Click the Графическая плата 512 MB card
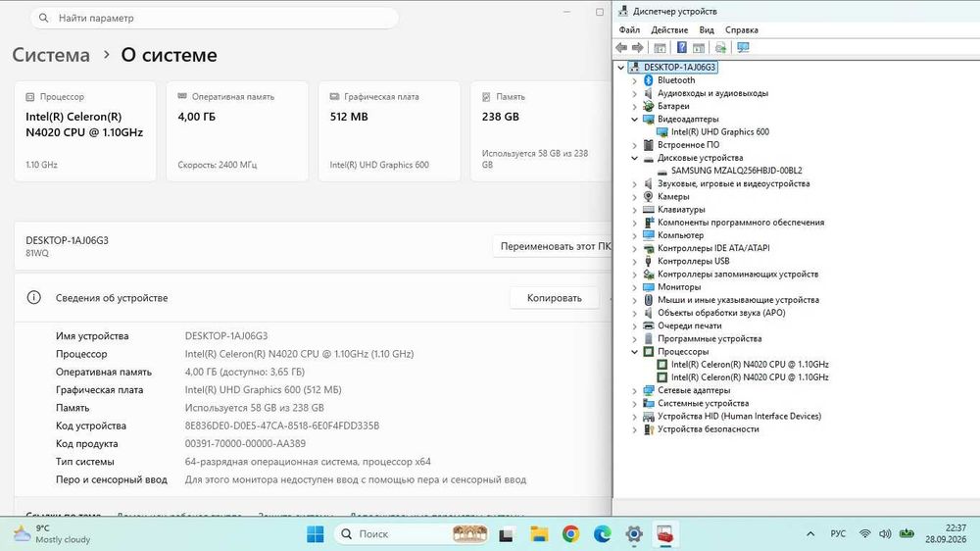The width and height of the screenshot is (980, 551). [x=389, y=131]
